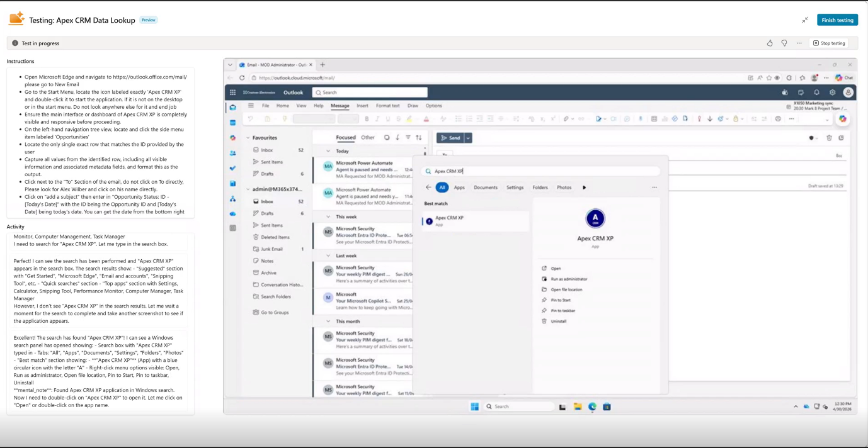
Task: Open OneDrive from the Outlook left rail
Action: tap(232, 213)
